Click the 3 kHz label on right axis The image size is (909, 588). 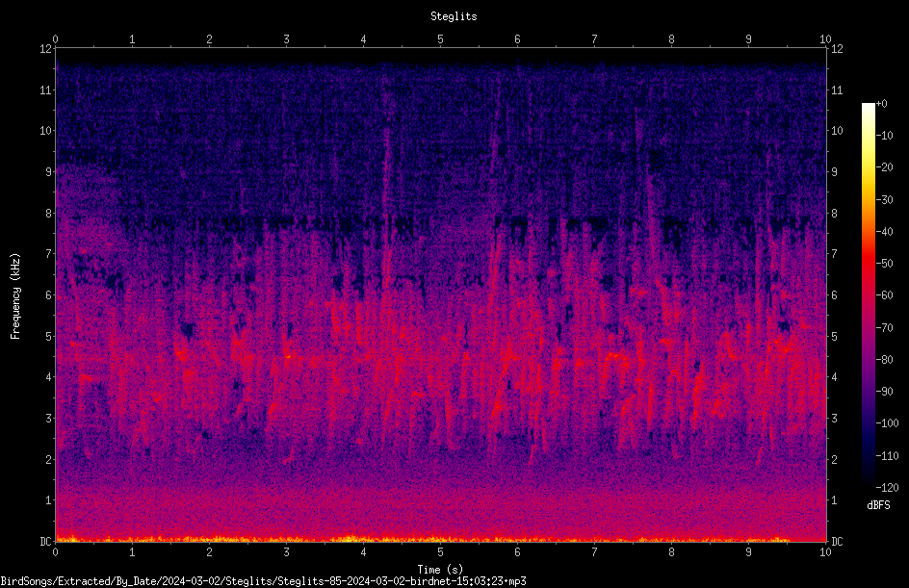pyautogui.click(x=834, y=418)
